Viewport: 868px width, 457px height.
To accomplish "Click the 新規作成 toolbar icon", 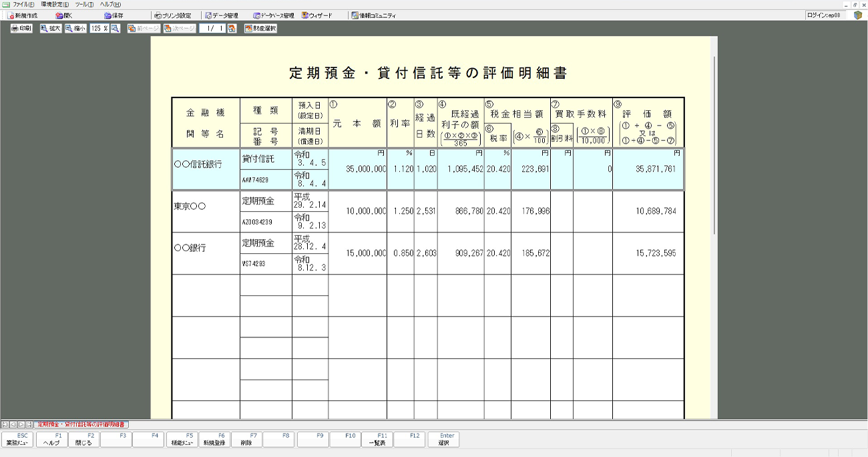I will click(23, 15).
